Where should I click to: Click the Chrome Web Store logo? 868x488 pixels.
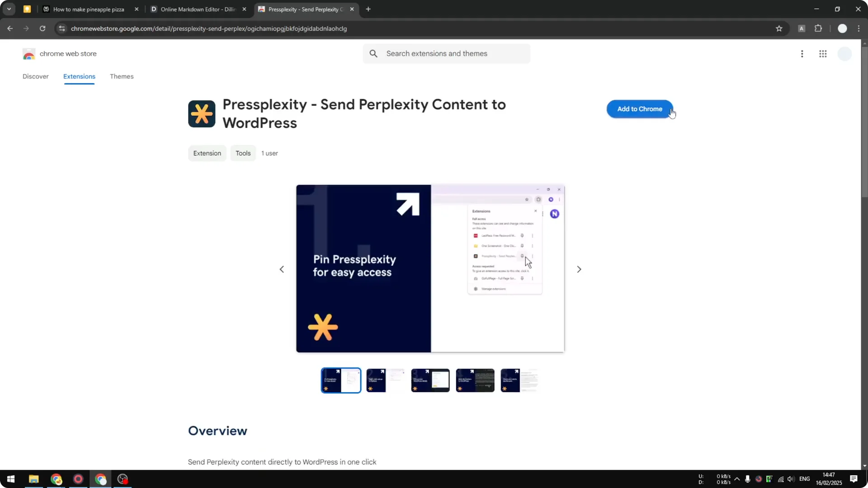coord(29,53)
